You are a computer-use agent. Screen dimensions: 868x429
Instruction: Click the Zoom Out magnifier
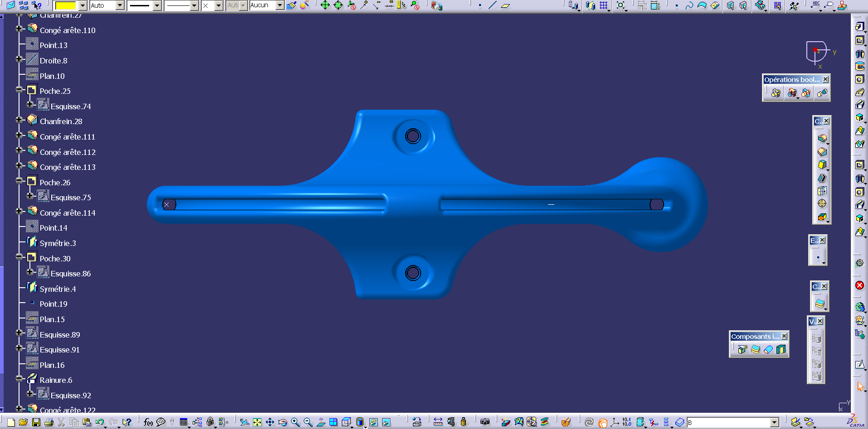click(x=308, y=422)
